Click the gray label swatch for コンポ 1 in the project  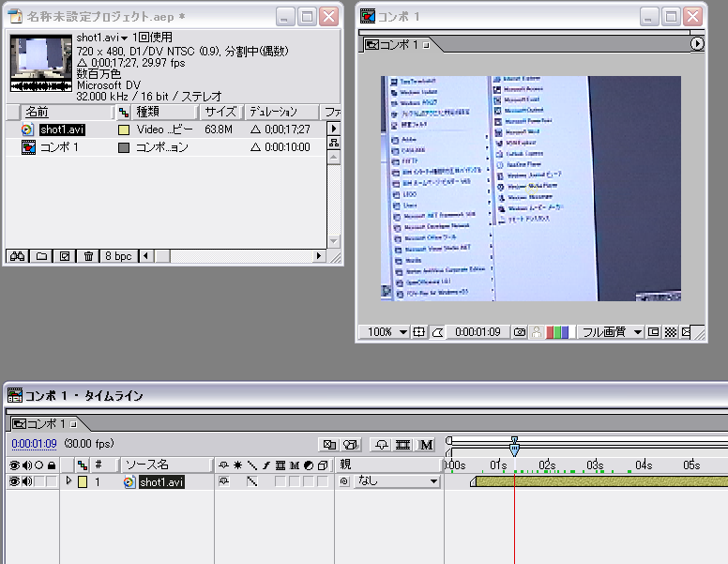coord(124,147)
